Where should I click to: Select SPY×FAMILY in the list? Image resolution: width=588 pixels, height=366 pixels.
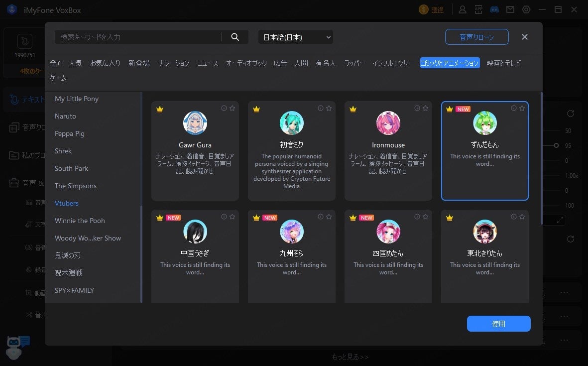click(x=74, y=290)
